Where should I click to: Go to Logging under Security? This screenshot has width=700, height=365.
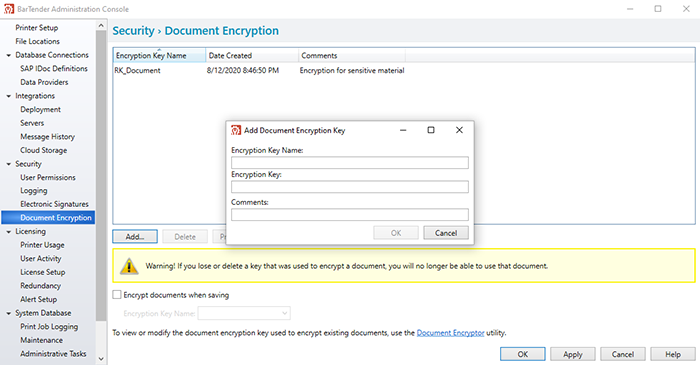33,191
